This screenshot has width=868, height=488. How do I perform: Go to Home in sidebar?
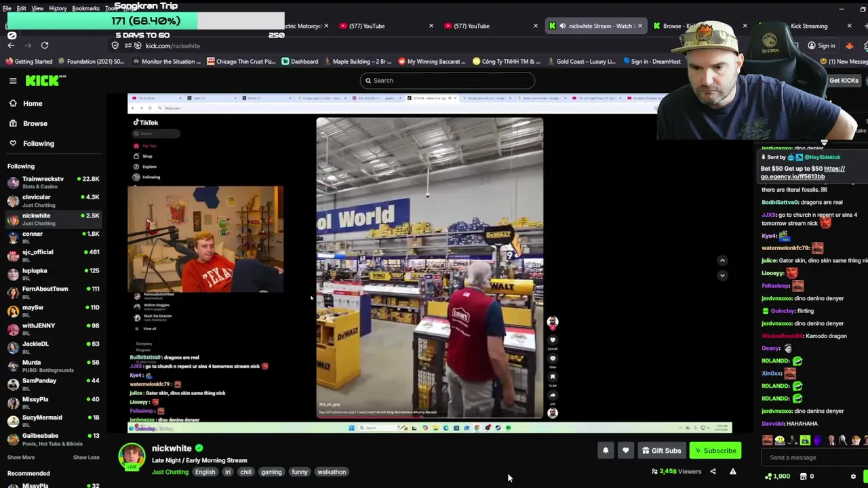click(x=26, y=104)
